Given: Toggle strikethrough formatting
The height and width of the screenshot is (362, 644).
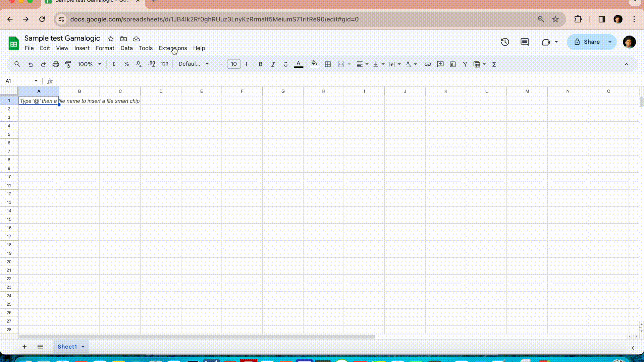Looking at the screenshot, I should [x=285, y=64].
